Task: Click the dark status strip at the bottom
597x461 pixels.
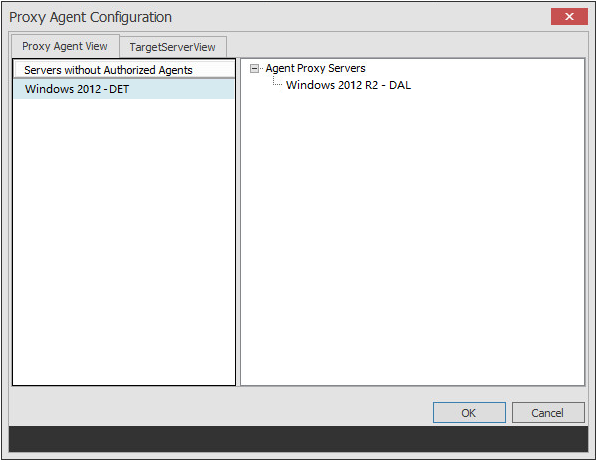Action: pyautogui.click(x=298, y=439)
